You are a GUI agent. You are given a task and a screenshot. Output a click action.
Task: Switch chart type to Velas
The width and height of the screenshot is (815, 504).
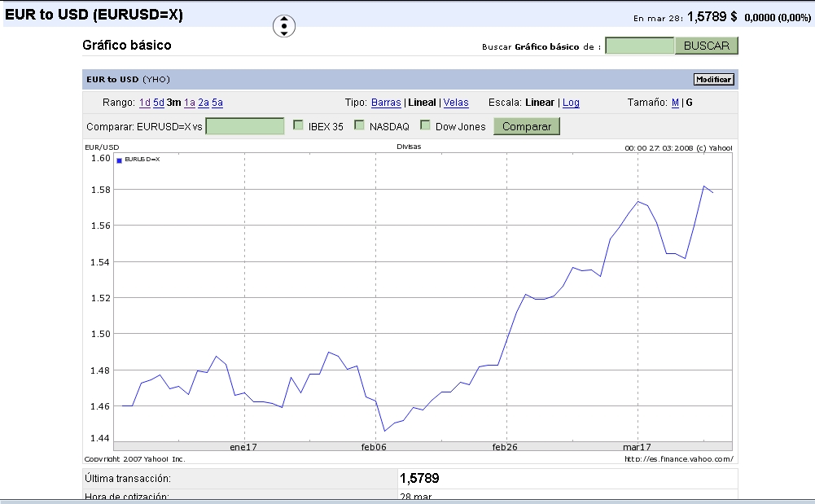[456, 103]
